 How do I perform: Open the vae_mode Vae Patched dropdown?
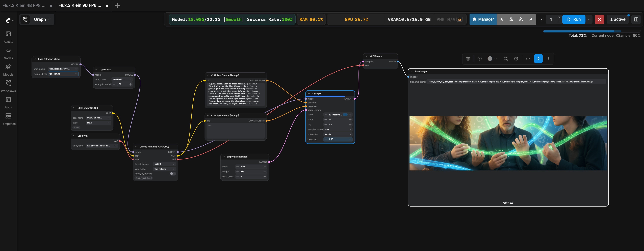click(x=164, y=169)
